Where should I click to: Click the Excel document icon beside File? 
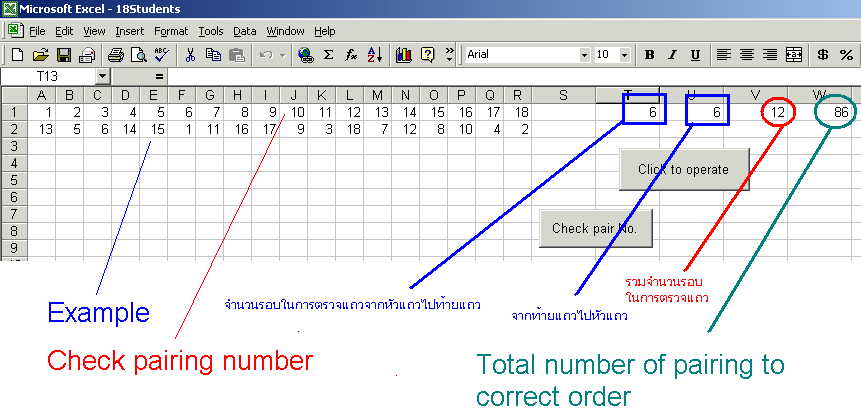point(14,30)
